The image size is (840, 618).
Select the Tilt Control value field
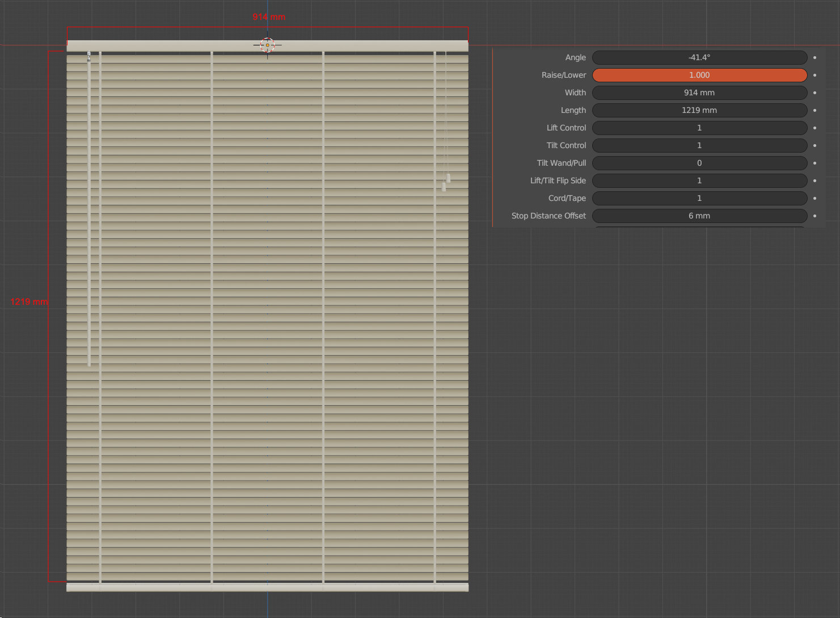pos(699,145)
